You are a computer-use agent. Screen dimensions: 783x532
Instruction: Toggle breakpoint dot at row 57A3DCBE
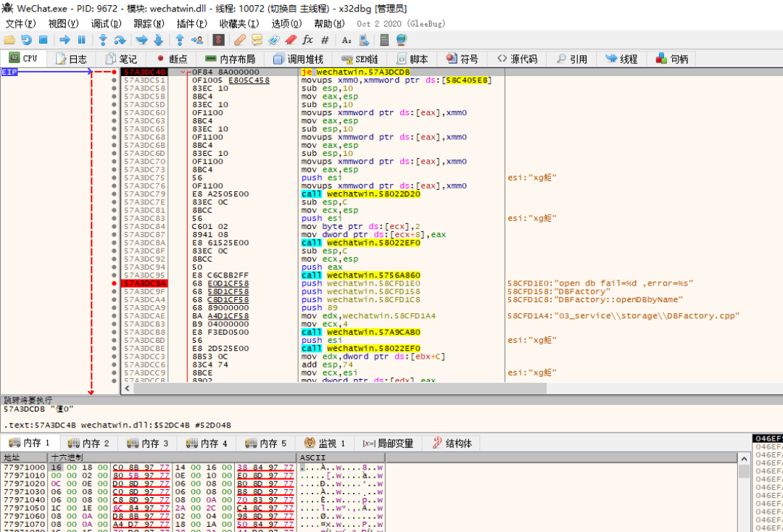pos(115,349)
